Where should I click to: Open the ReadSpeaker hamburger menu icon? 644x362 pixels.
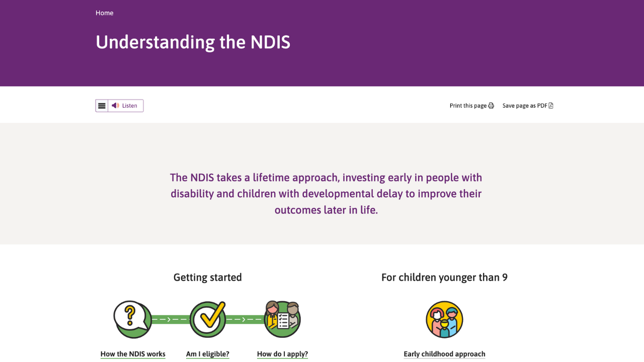click(102, 106)
